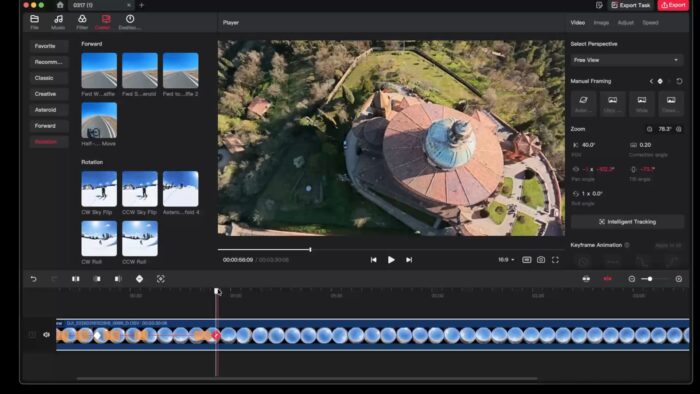Screen dimensions: 700x394
Task: Mute the video track audio
Action: (x=46, y=334)
